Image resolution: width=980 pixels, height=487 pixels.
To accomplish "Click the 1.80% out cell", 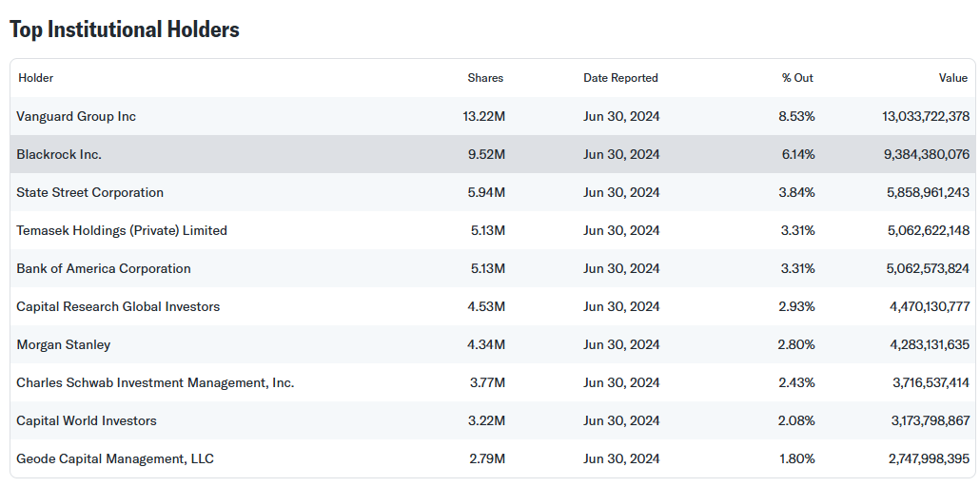I will pyautogui.click(x=797, y=458).
